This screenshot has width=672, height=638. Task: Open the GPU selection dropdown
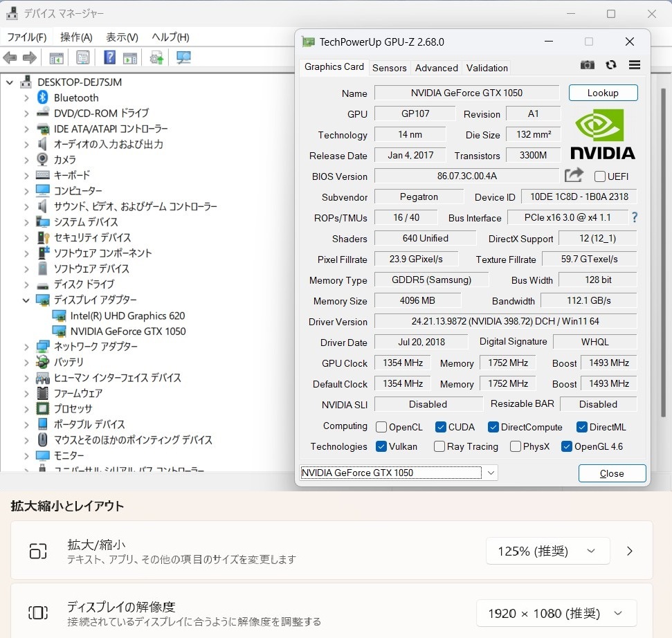[x=491, y=473]
